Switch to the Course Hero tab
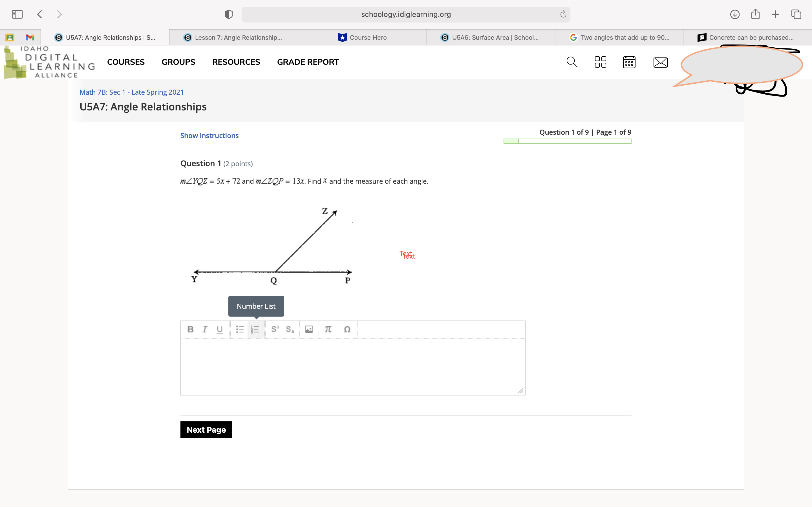This screenshot has height=507, width=812. 367,37
